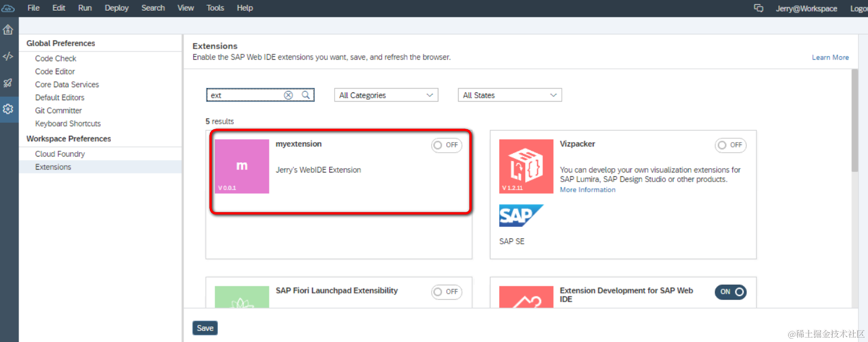The width and height of the screenshot is (868, 342).
Task: Select Cloud Foundry preferences
Action: click(x=60, y=154)
